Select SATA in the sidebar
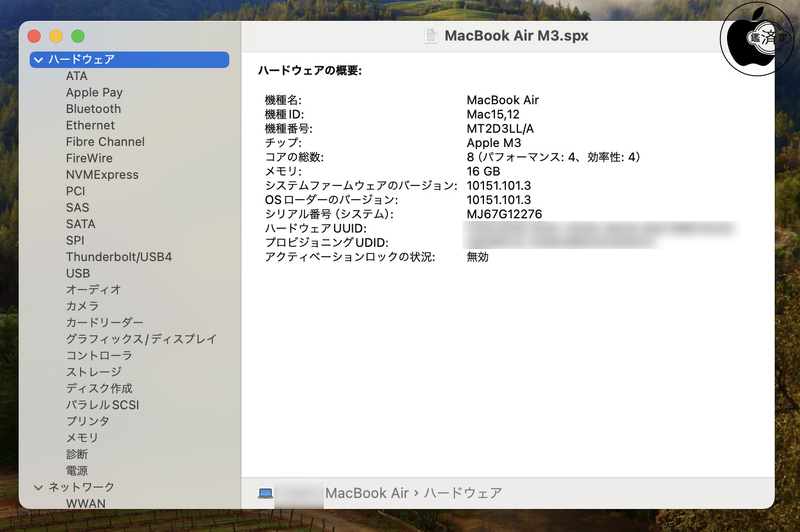The width and height of the screenshot is (800, 532). 81,224
